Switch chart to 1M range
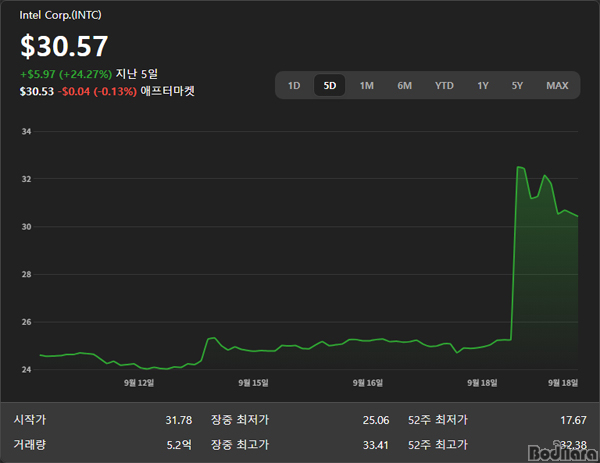 click(x=367, y=85)
